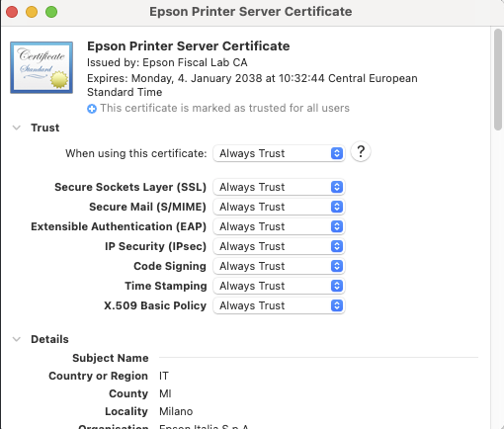Image resolution: width=504 pixels, height=429 pixels.
Task: Collapse the Trust section chevron
Action: click(17, 128)
